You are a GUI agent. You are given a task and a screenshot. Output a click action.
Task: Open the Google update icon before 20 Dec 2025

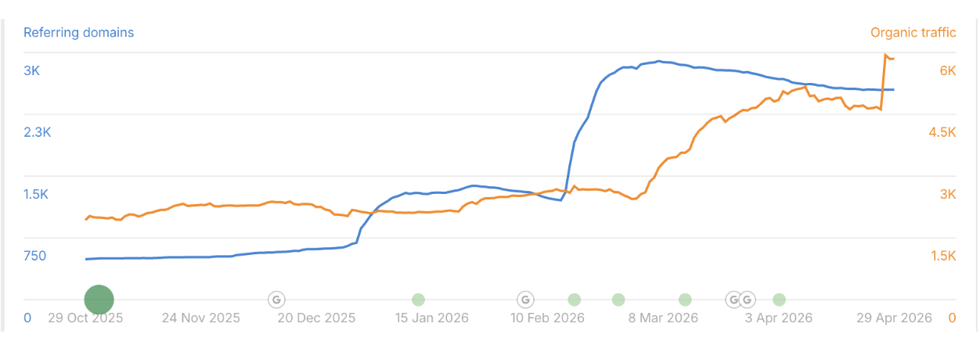(x=276, y=299)
